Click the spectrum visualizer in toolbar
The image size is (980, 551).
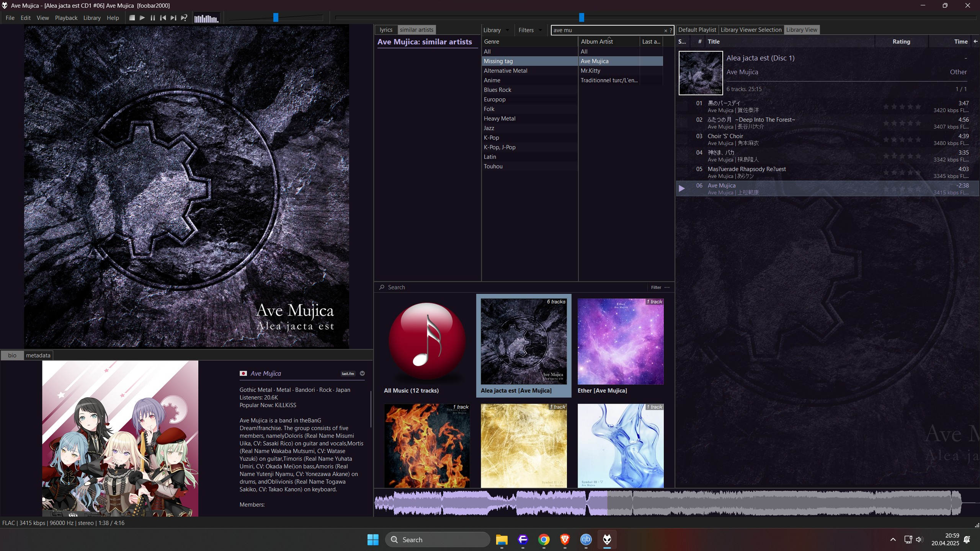click(207, 18)
